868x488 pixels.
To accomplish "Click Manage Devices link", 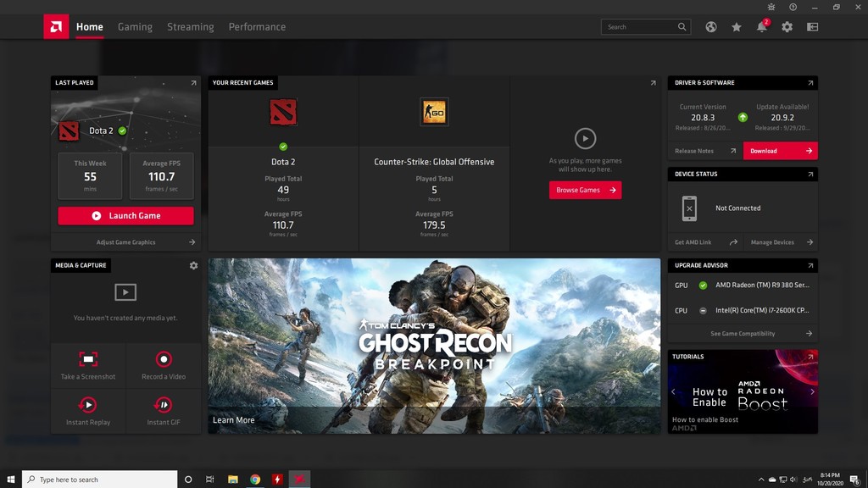I will coord(781,242).
